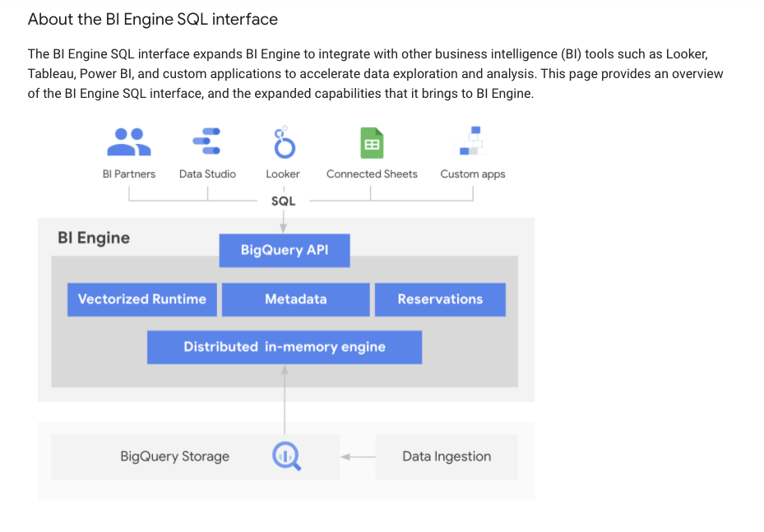Screen dimensions: 764x532
Task: Click the BigQuery Storage label
Action: click(x=175, y=456)
